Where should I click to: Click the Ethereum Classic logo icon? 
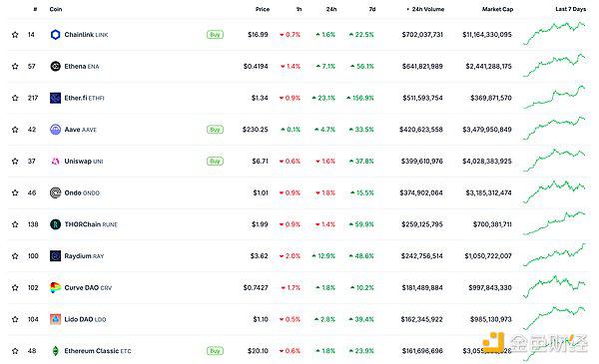[55, 351]
